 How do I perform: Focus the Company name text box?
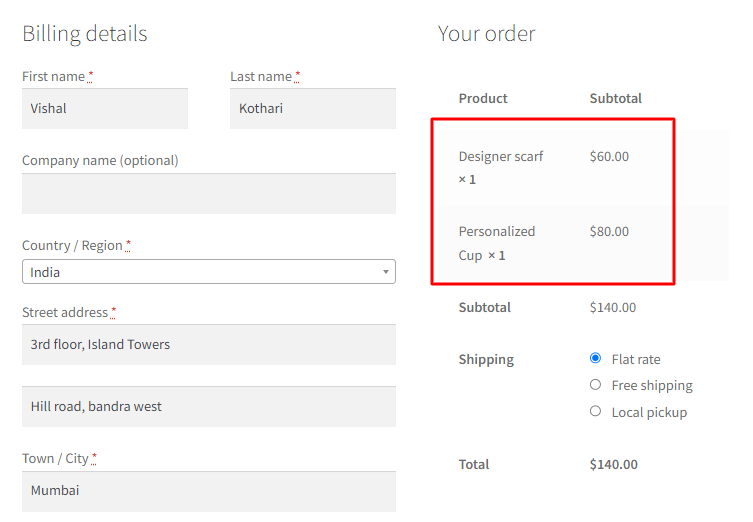pyautogui.click(x=208, y=193)
